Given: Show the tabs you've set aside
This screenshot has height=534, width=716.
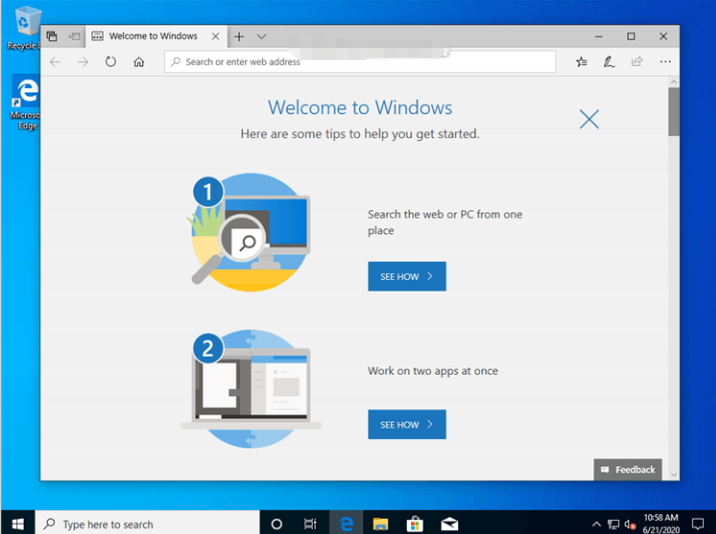Looking at the screenshot, I should [x=52, y=36].
